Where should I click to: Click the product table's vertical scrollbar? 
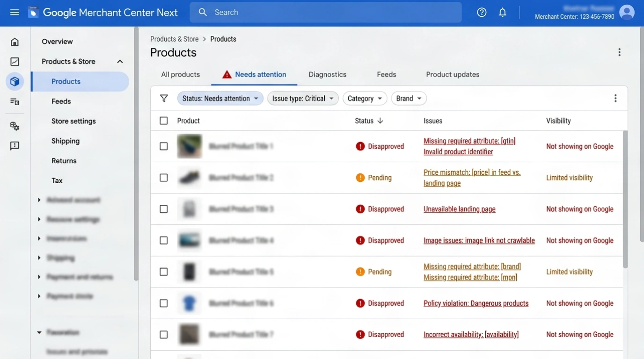click(x=625, y=200)
